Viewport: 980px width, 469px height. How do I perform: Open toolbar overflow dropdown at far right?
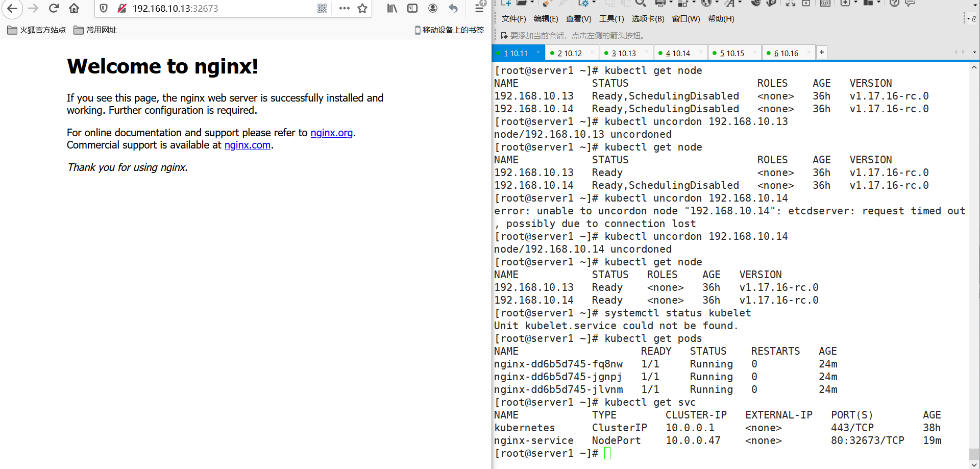pyautogui.click(x=974, y=5)
